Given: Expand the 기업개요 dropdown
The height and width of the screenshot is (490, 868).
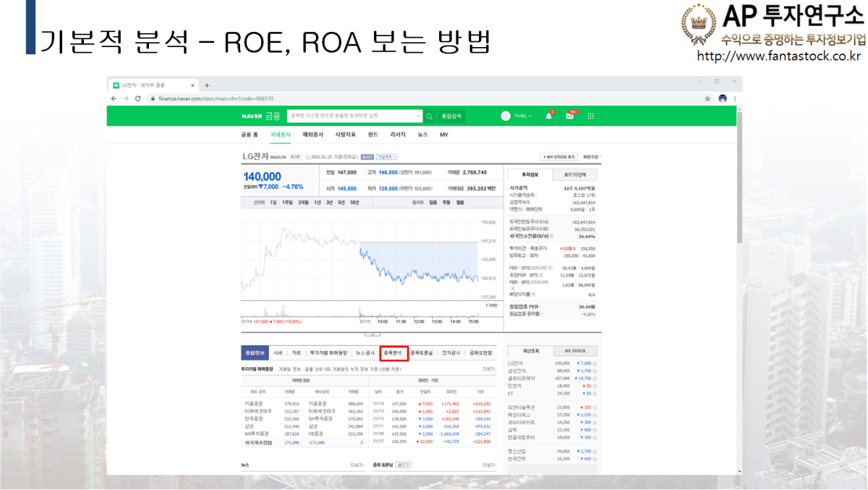Looking at the screenshot, I should [x=386, y=156].
